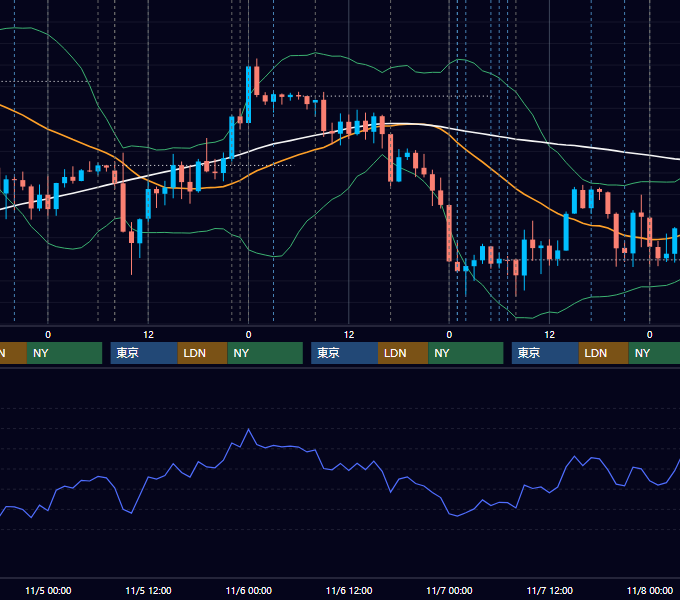Screen dimensions: 680x600
Task: Click the tall blue candle at 11/6 00:00
Action: click(x=248, y=95)
